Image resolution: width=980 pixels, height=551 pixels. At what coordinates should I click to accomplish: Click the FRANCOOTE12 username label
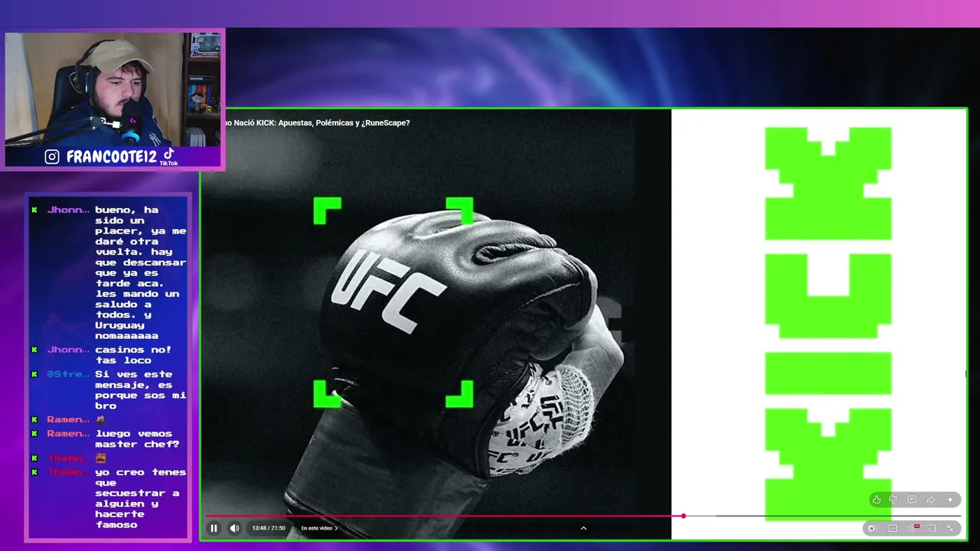(111, 157)
